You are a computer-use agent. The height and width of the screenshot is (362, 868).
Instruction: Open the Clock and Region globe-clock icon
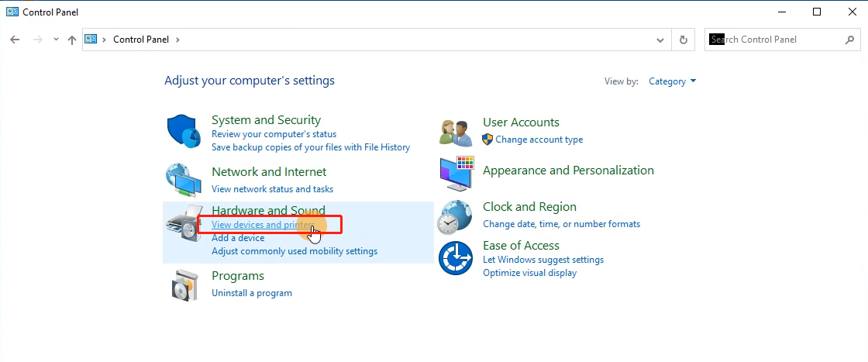(454, 217)
